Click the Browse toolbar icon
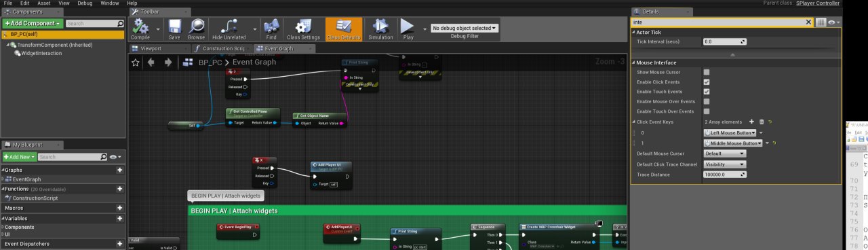 197,29
